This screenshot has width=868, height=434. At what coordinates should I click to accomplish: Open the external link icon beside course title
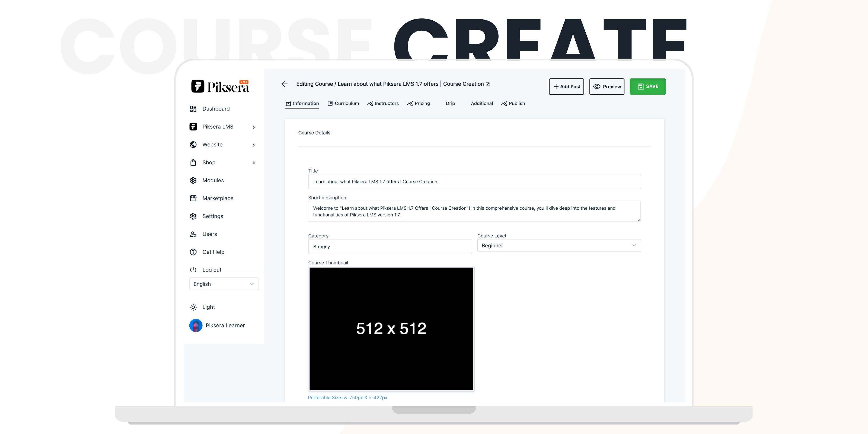tap(488, 84)
